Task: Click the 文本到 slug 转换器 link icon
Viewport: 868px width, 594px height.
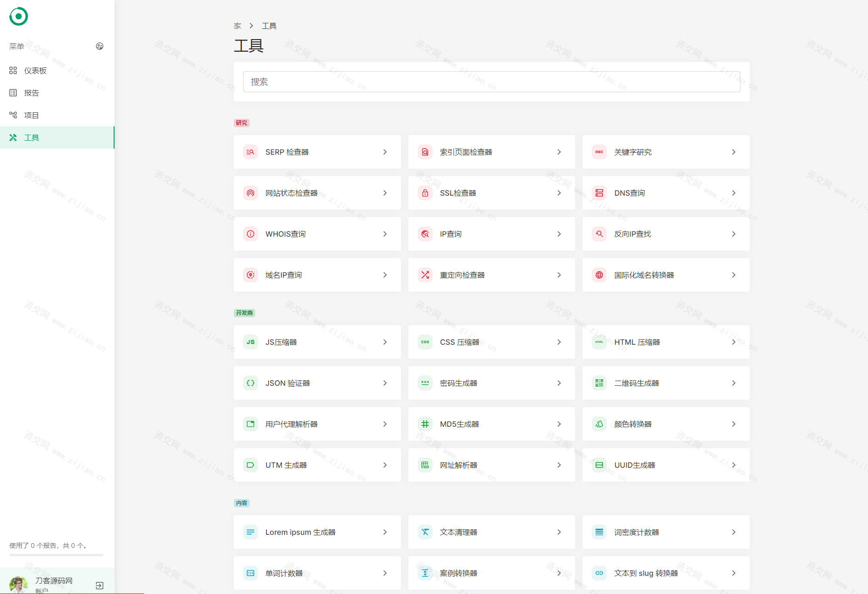Action: coord(599,573)
